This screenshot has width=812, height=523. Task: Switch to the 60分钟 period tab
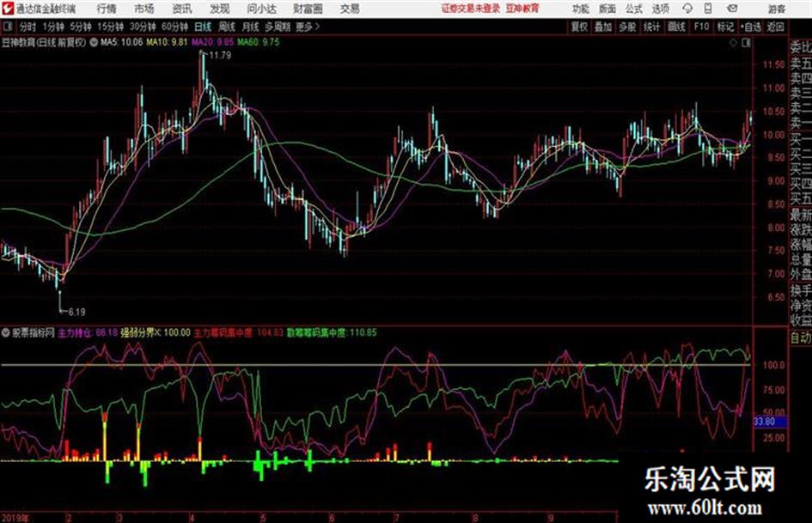coord(174,27)
